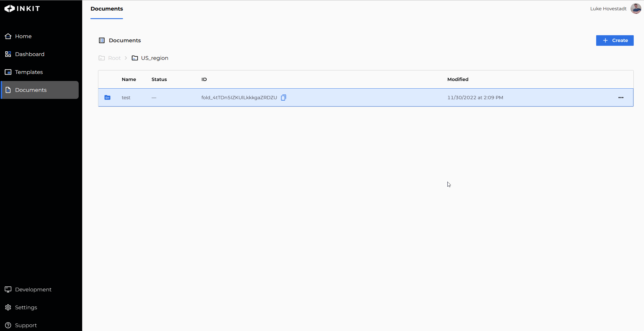Image resolution: width=644 pixels, height=331 pixels.
Task: Copy the test folder ID
Action: click(x=283, y=97)
